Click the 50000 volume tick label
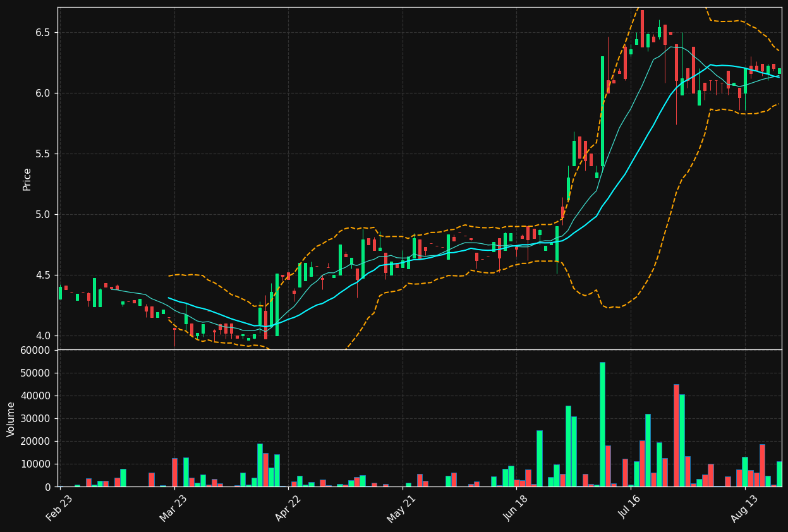The image size is (788, 532). 35,373
